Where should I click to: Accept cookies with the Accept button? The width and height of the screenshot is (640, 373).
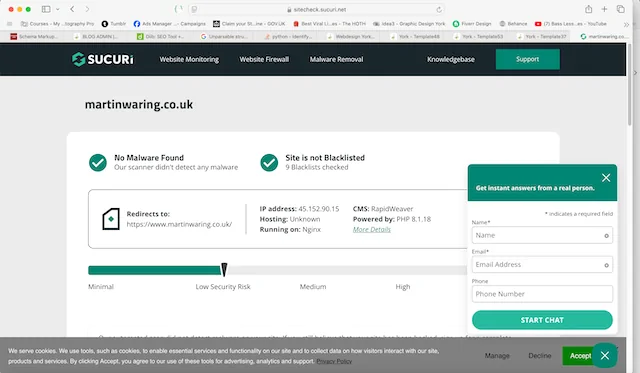click(580, 356)
